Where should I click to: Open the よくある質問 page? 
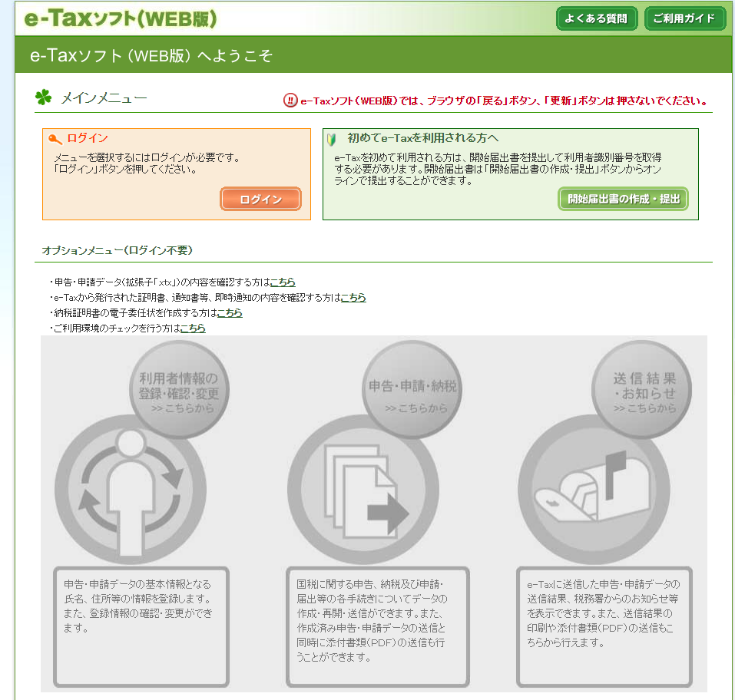(x=596, y=18)
